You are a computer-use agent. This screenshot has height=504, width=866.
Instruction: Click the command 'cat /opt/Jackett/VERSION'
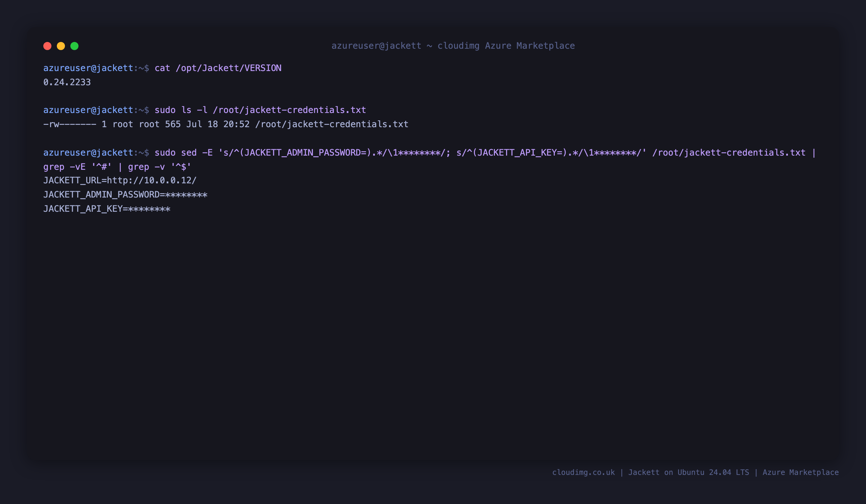coord(218,68)
